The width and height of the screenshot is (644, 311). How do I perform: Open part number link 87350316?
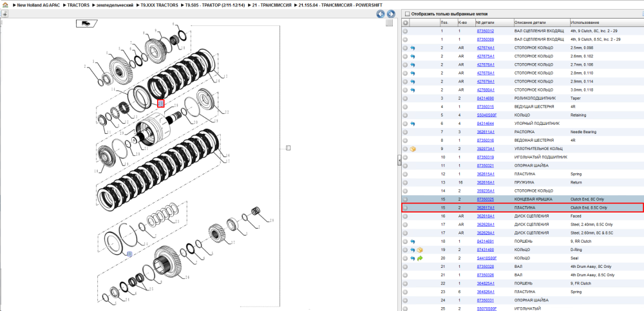(x=485, y=140)
